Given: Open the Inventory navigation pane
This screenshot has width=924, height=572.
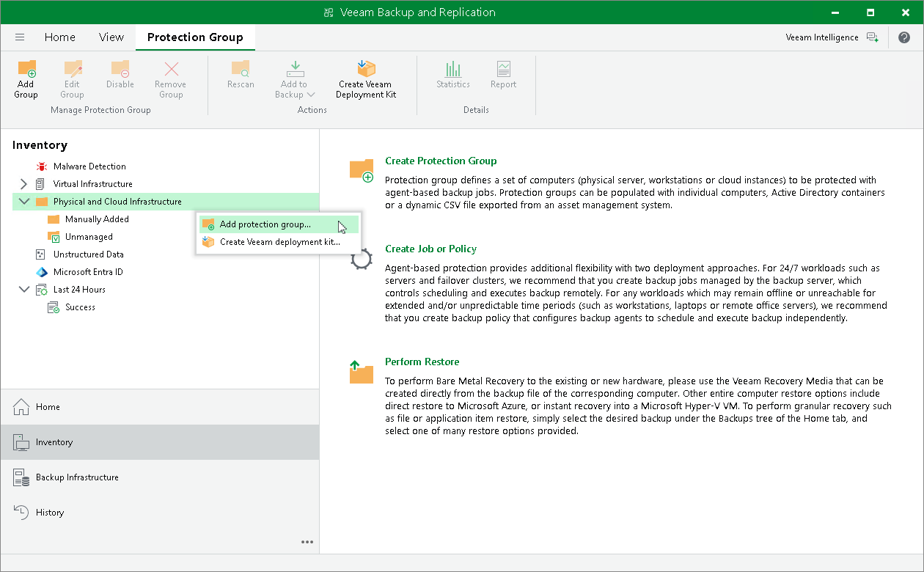Looking at the screenshot, I should tap(160, 442).
